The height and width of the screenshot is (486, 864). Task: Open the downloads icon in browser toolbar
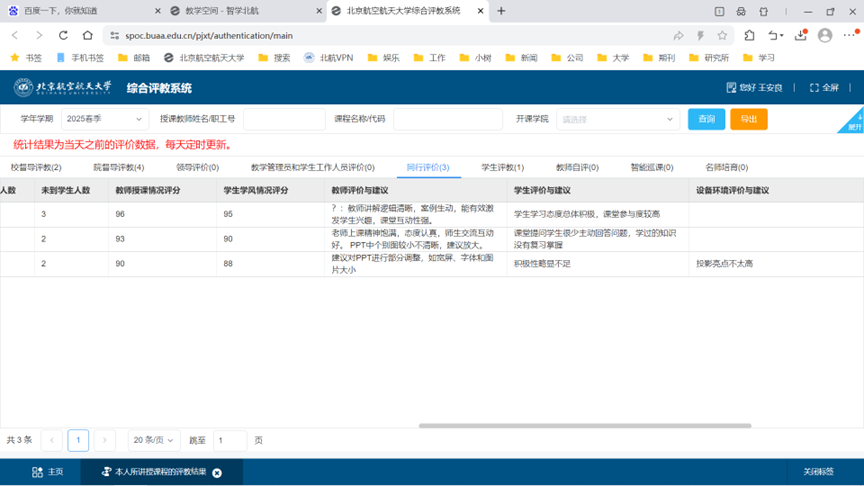801,35
